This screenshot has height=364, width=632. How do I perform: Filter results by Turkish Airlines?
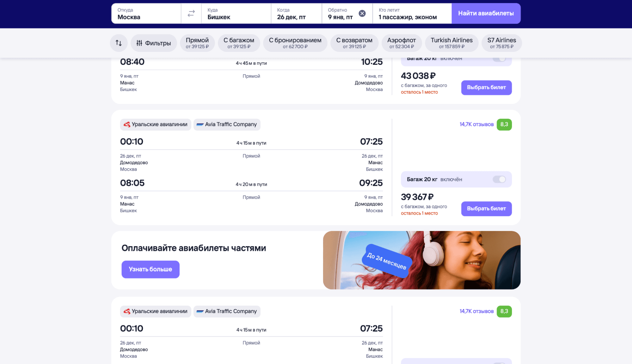point(451,43)
